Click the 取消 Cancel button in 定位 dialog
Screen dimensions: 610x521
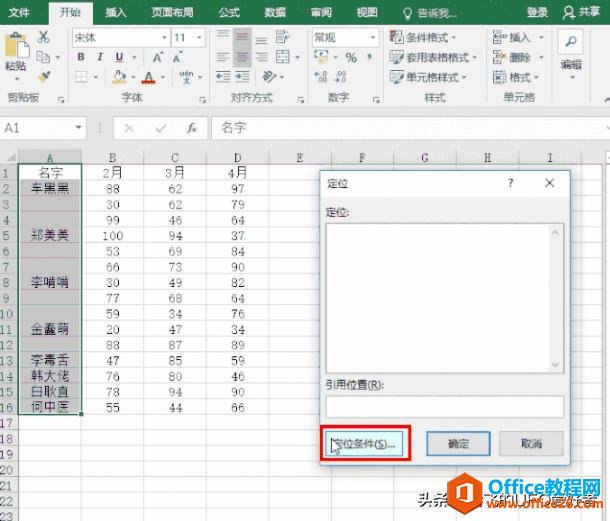531,444
